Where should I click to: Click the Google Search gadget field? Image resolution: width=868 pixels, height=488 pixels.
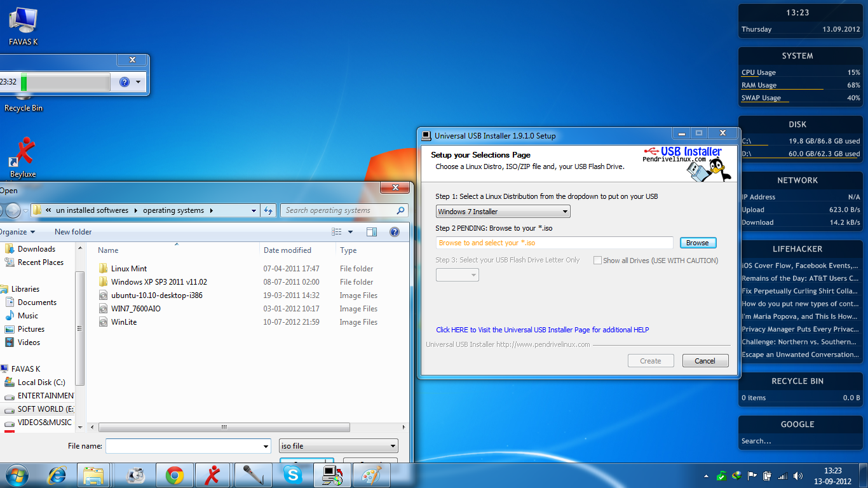[800, 441]
